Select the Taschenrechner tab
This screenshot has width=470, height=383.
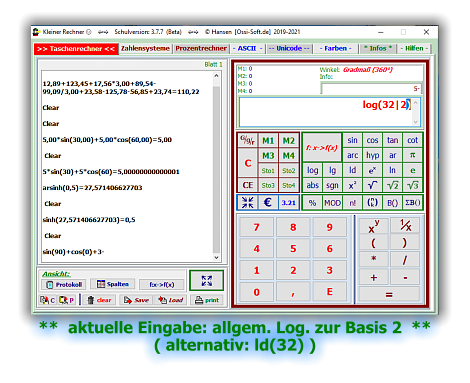pyautogui.click(x=76, y=49)
